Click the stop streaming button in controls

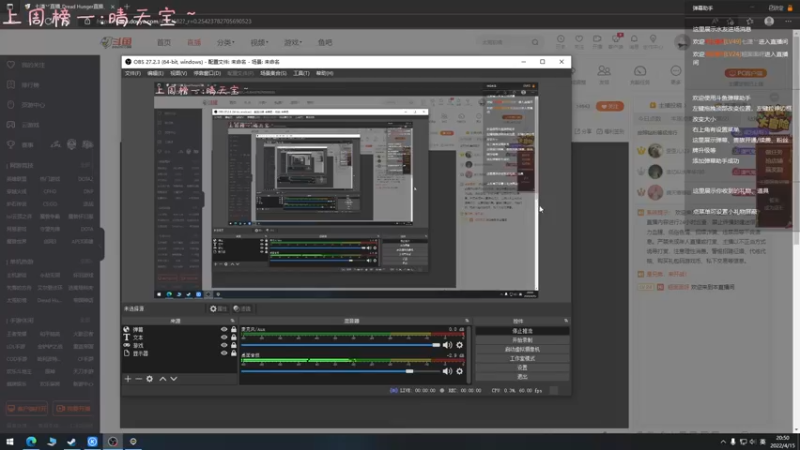click(522, 331)
